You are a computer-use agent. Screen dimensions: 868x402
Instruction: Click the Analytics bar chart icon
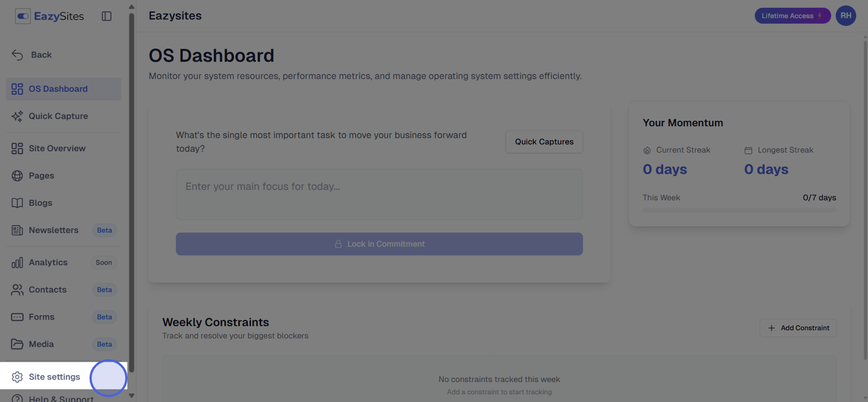[17, 263]
